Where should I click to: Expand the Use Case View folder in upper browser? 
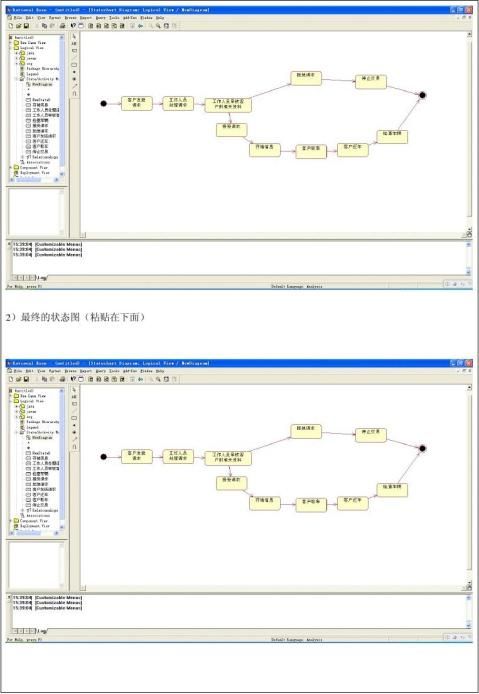click(x=11, y=42)
